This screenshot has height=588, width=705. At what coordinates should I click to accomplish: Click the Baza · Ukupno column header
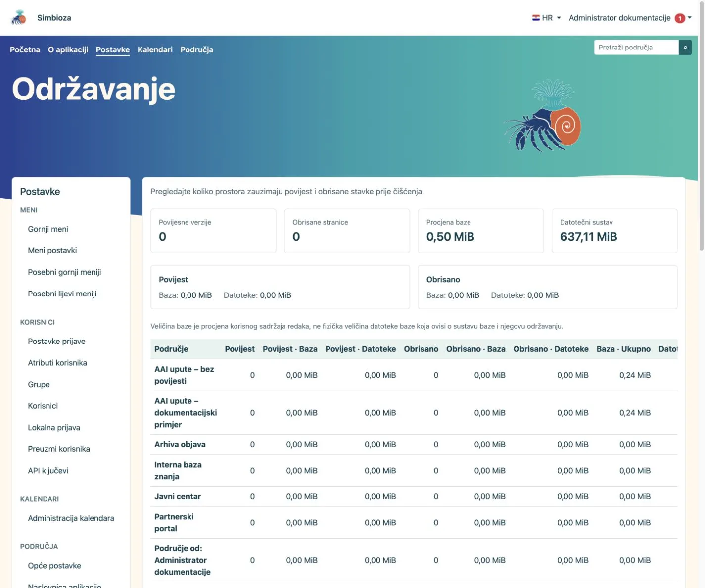click(623, 349)
